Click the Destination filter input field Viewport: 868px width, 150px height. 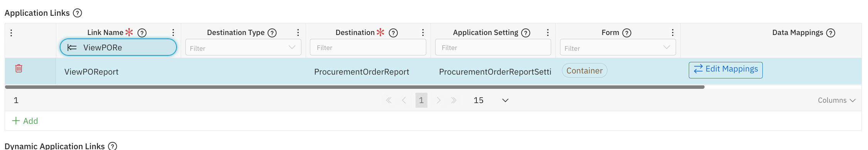click(368, 47)
